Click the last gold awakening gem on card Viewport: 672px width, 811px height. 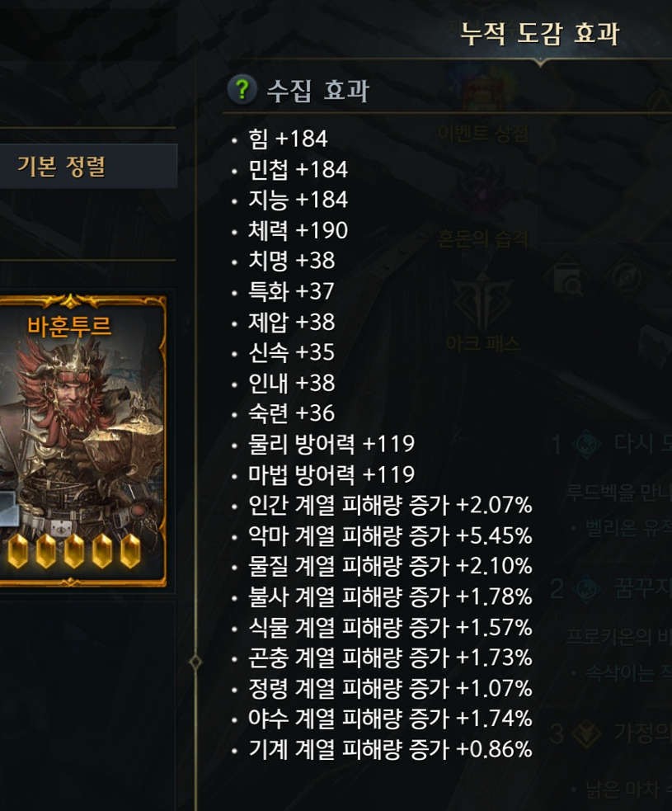[x=129, y=551]
